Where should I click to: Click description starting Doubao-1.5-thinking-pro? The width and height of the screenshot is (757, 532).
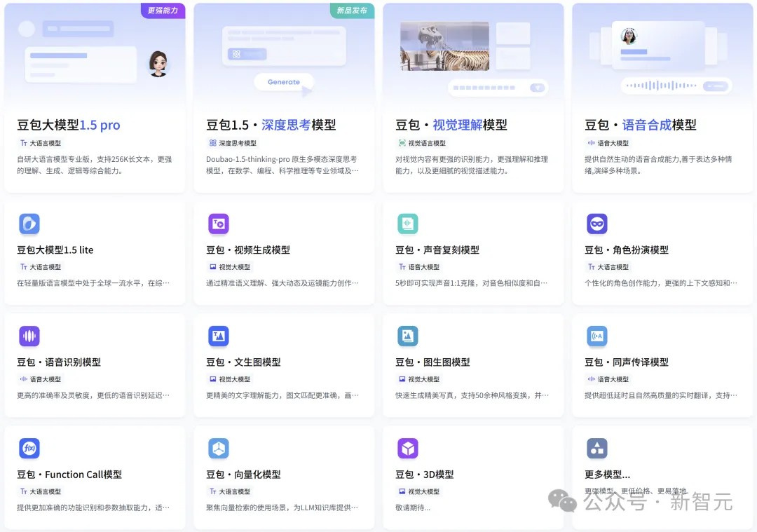coord(282,165)
